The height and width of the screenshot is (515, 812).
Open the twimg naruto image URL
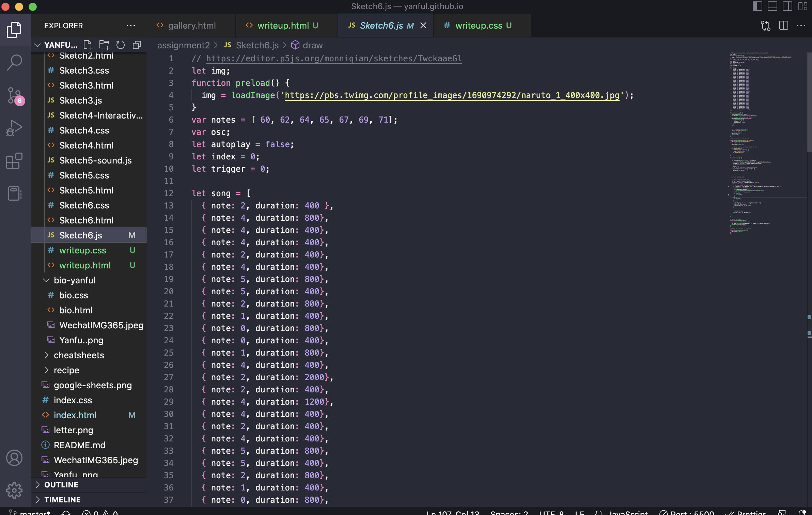[x=452, y=95]
